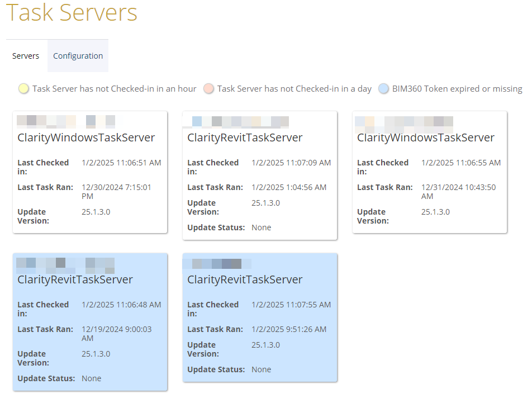Open blue ClarityRevitTaskServer checked in at 11:06:48 AM
This screenshot has width=532, height=403.
pos(75,279)
